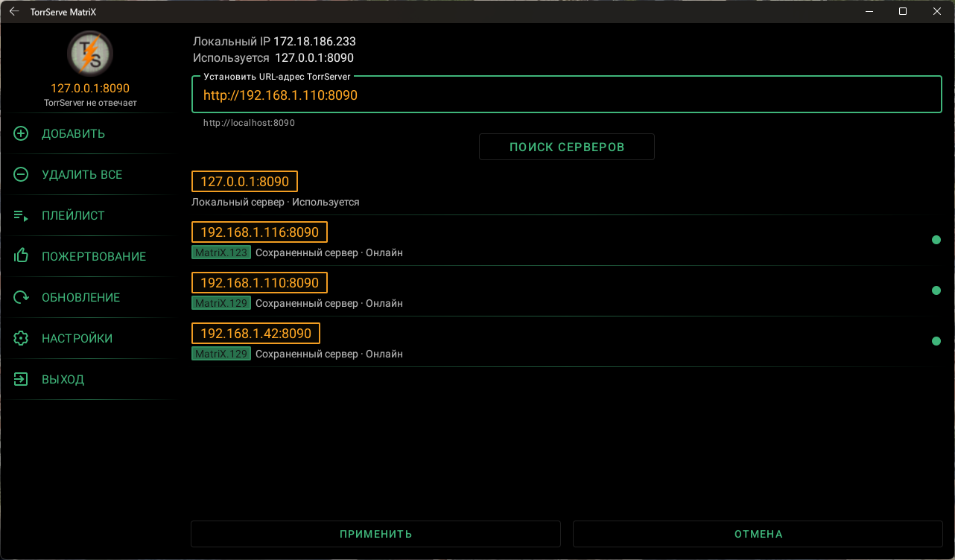Click the thumbs-up donation icon

pyautogui.click(x=21, y=256)
